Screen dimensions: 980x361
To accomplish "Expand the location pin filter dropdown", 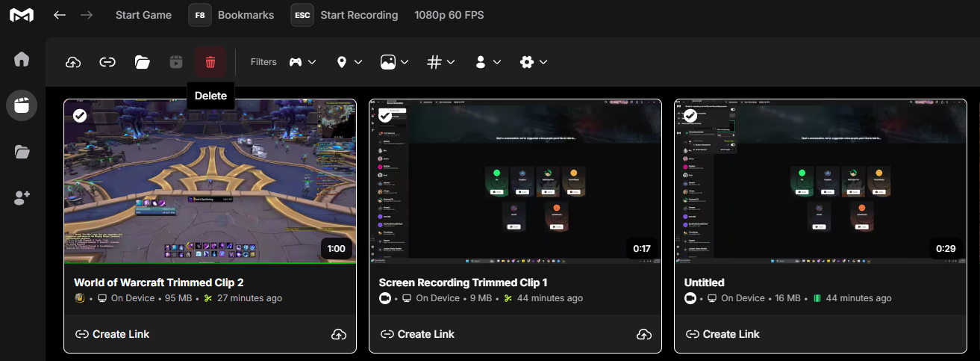I will point(349,62).
